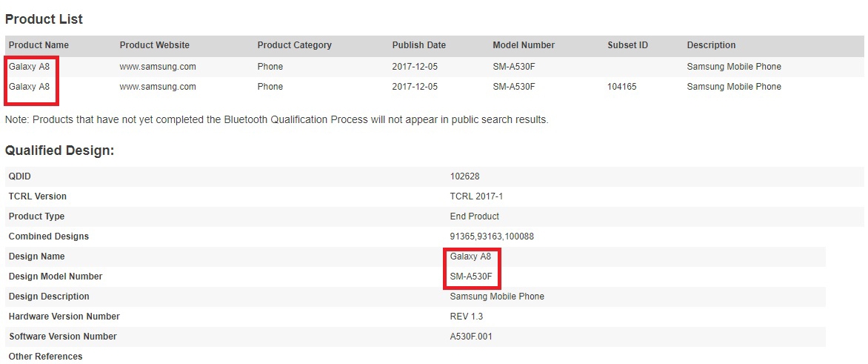Click the Product Website column header
868x364 pixels.
[154, 45]
